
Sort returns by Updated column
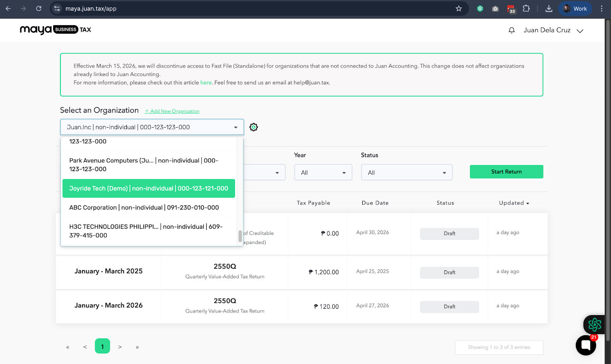pos(514,203)
